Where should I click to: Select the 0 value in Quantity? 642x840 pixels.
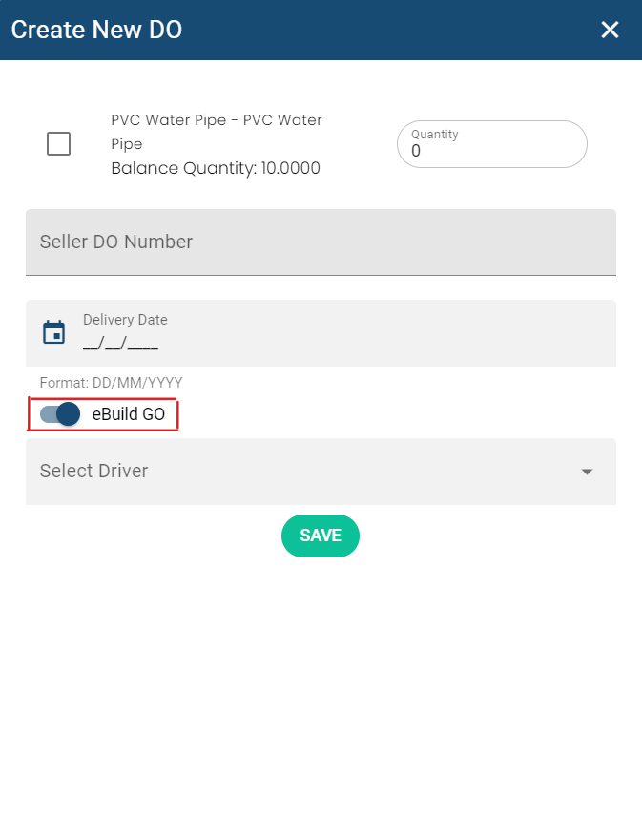416,151
